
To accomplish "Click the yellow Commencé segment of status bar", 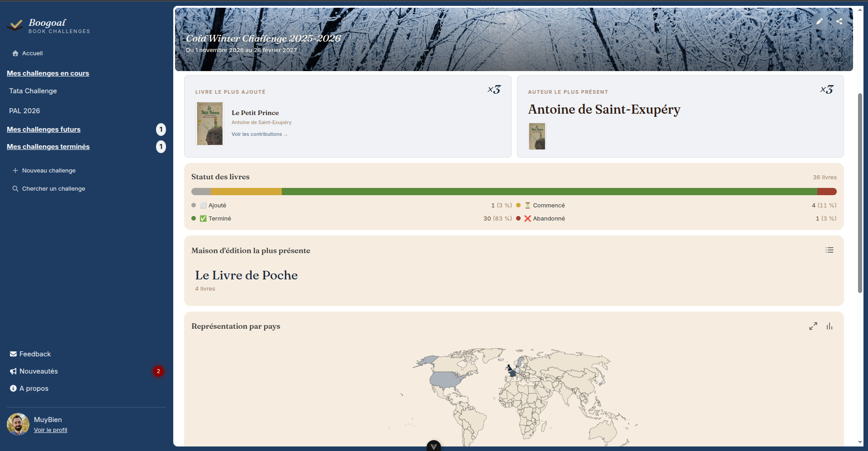I will (246, 192).
